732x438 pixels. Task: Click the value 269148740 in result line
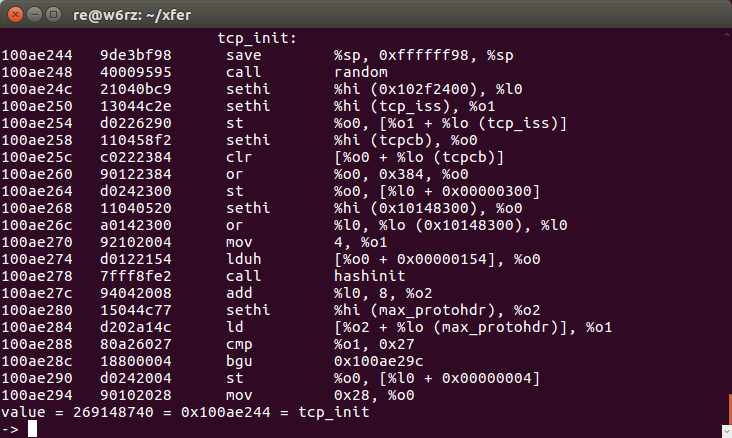pos(113,412)
